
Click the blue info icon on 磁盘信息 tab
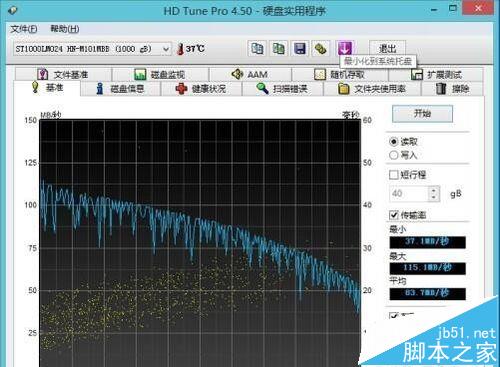click(100, 89)
